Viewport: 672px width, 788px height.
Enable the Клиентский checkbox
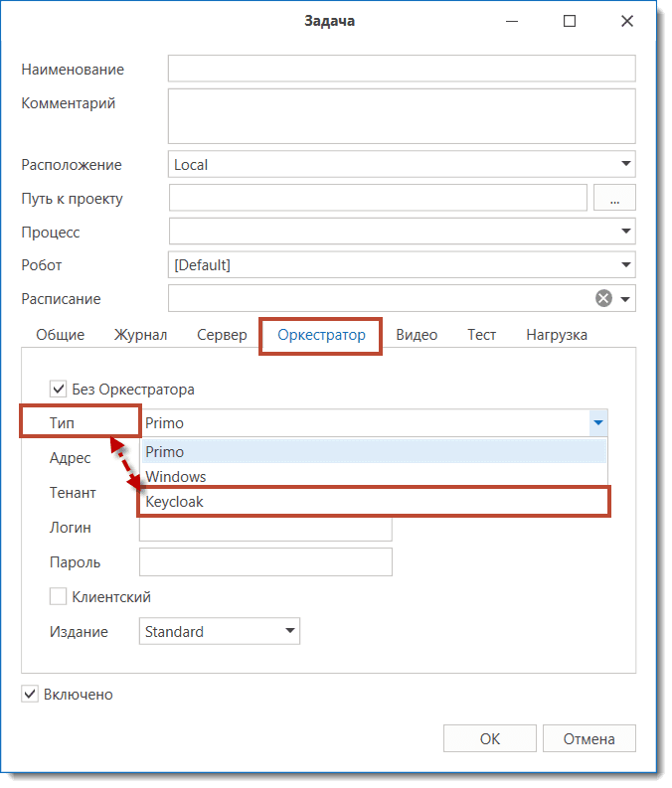point(58,597)
